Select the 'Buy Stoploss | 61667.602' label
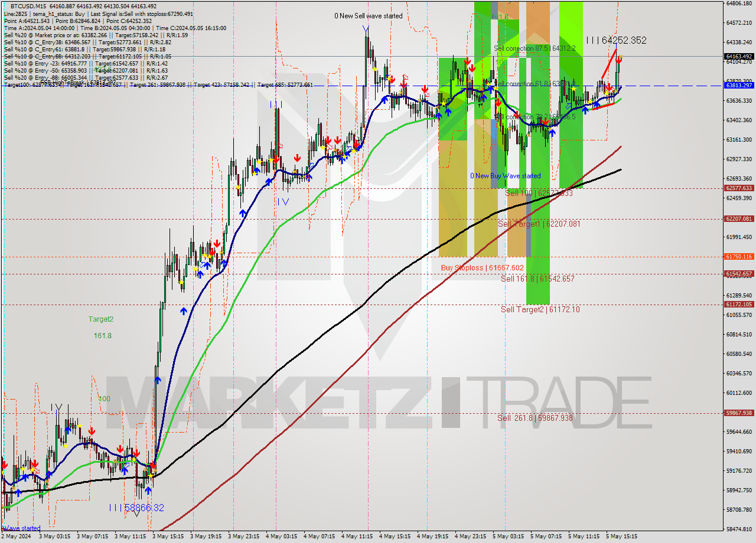The height and width of the screenshot is (543, 756). click(x=483, y=267)
